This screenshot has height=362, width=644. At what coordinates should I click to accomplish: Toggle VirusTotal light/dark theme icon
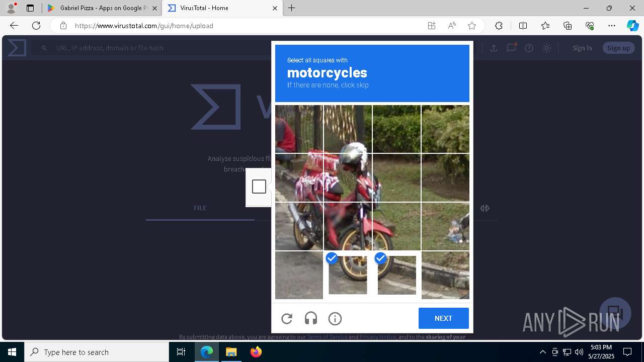(546, 48)
